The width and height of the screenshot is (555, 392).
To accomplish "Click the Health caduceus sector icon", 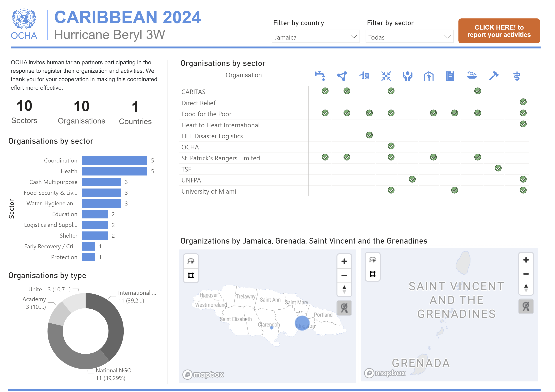I will (517, 76).
